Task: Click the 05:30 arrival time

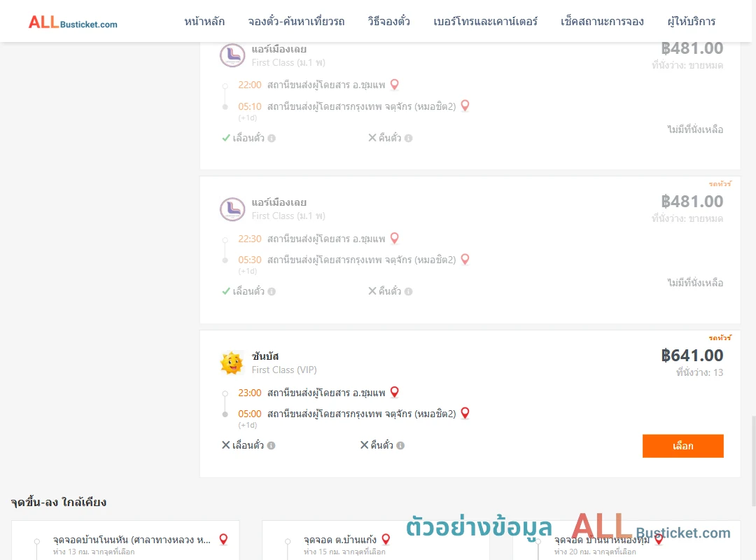Action: [x=250, y=260]
